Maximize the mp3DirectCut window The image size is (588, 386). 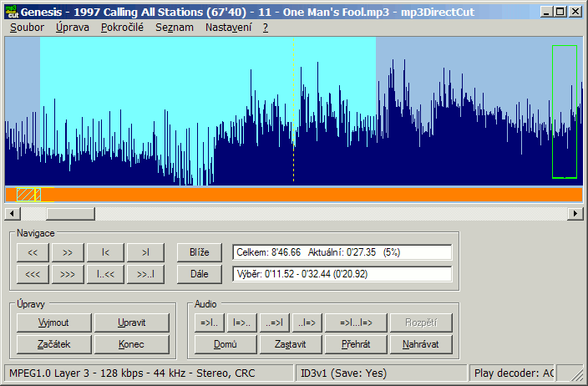(x=560, y=12)
